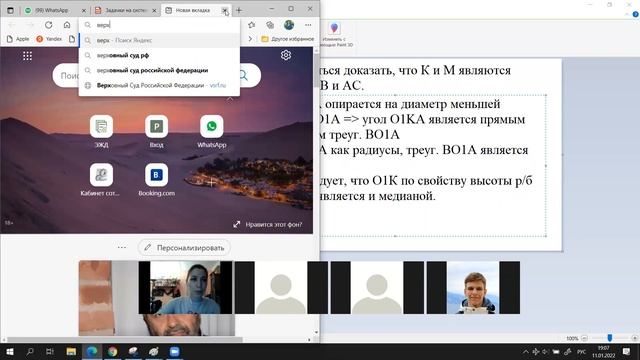The width and height of the screenshot is (640, 360).
Task: Select the young man's video thumbnail
Action: (x=473, y=287)
